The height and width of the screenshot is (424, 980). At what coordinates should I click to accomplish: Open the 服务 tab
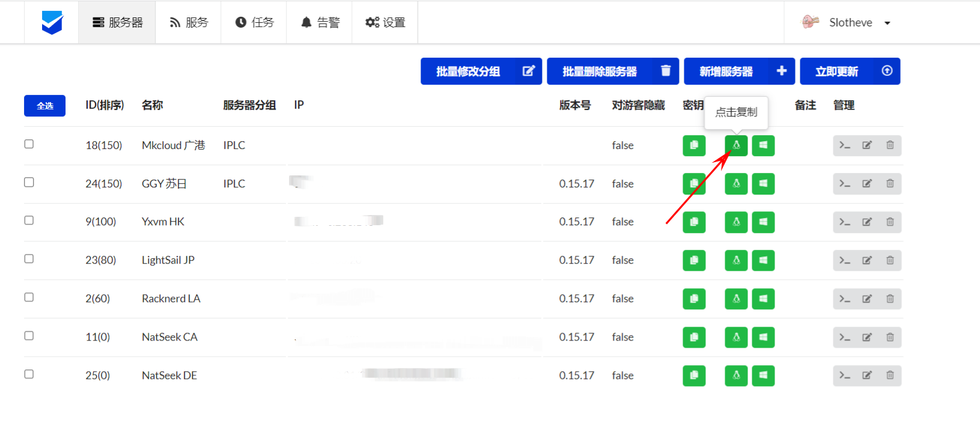189,23
